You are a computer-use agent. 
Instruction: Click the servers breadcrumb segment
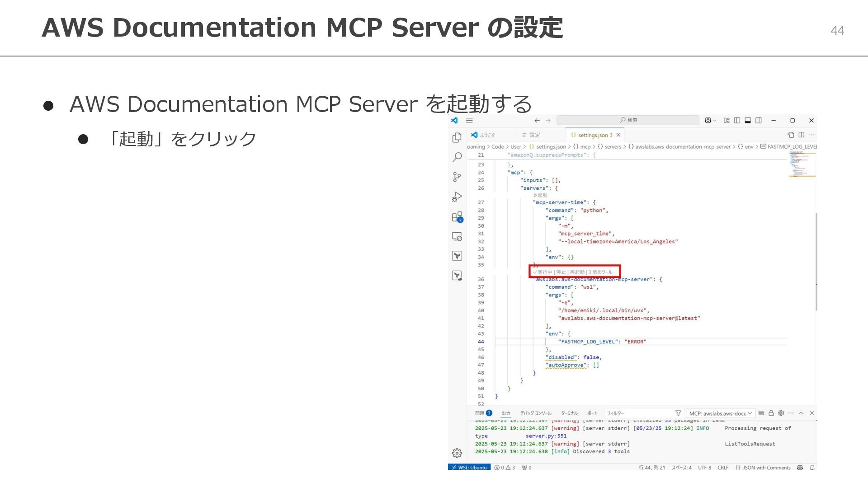[609, 147]
